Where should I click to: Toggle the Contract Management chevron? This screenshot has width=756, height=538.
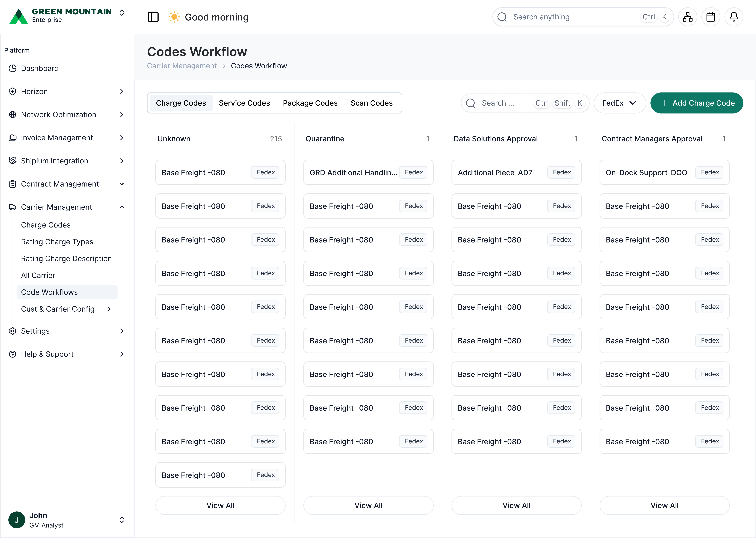(122, 184)
